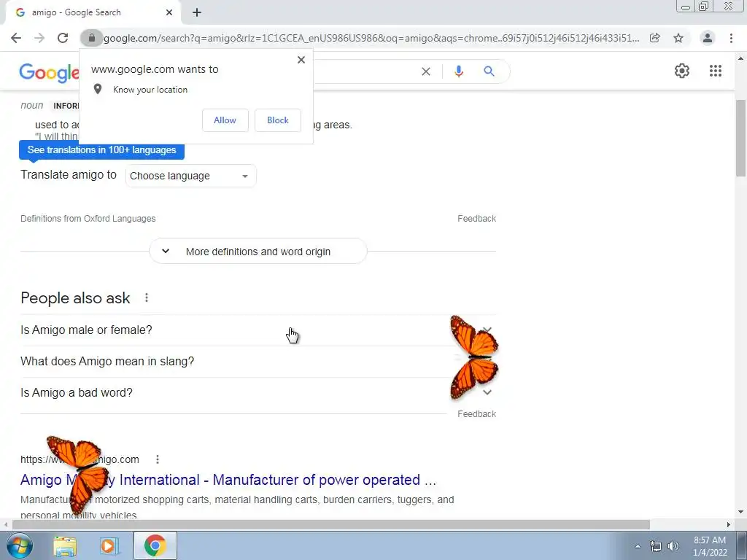Open Amigo Mobility International search result
Image resolution: width=747 pixels, height=560 pixels.
228,480
